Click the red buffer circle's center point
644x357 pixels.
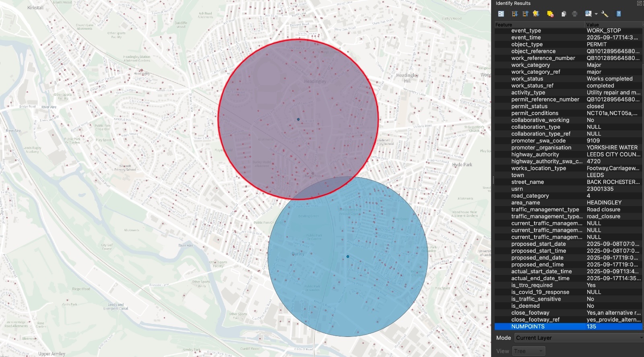pyautogui.click(x=298, y=119)
